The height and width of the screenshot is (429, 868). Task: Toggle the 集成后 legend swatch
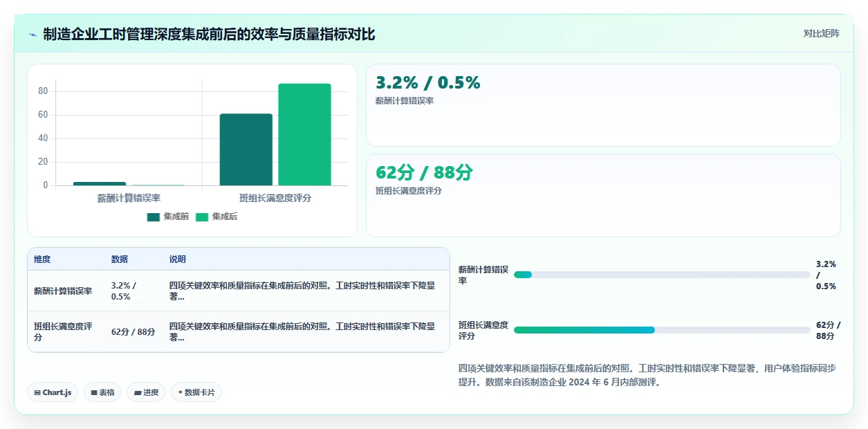(x=202, y=217)
